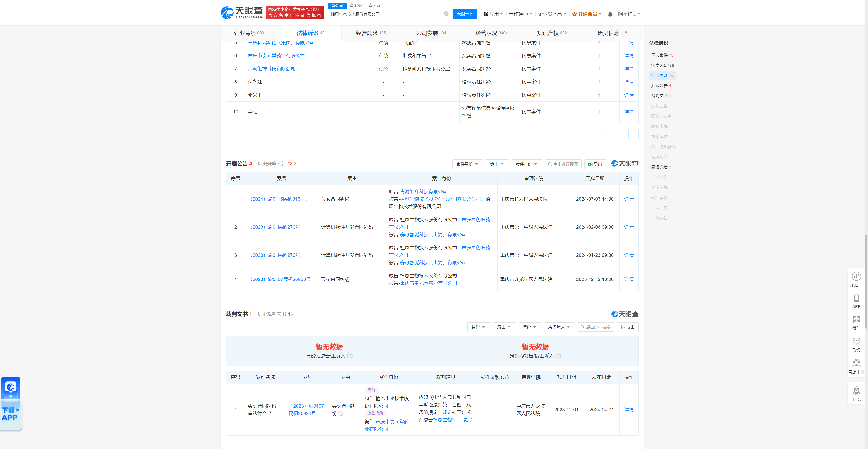Open notifications bell

[610, 14]
